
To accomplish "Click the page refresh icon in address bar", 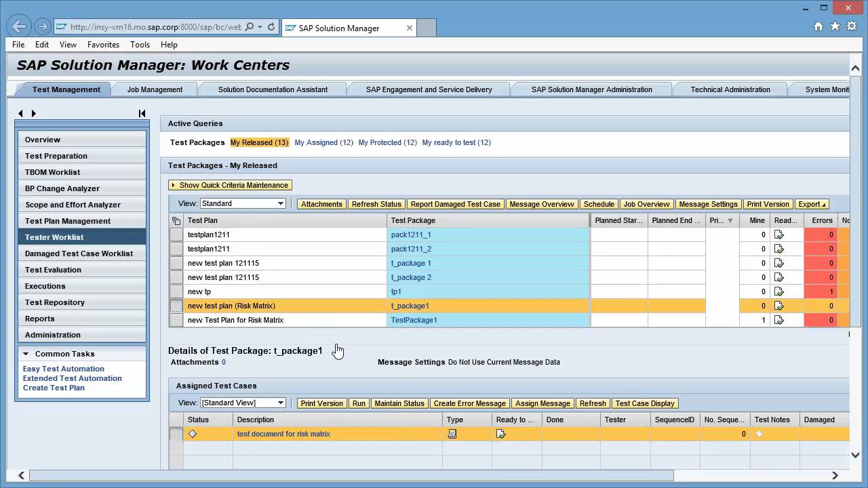I will [271, 27].
